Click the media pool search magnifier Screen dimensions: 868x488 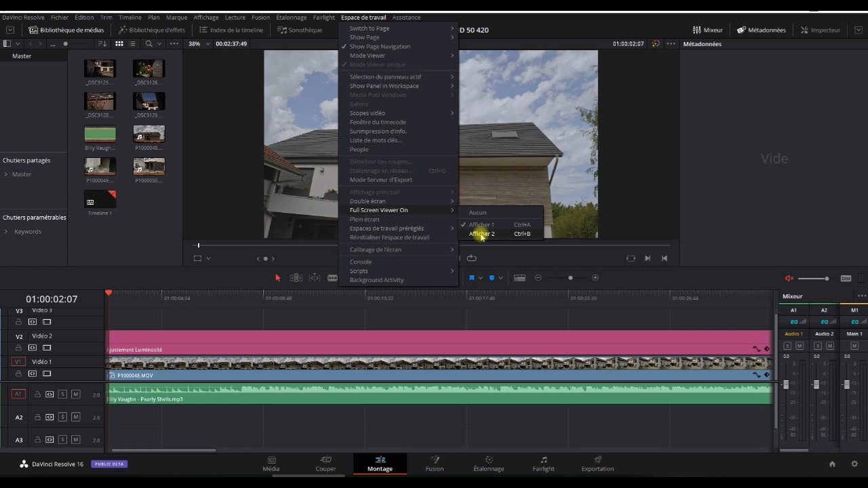pyautogui.click(x=149, y=43)
